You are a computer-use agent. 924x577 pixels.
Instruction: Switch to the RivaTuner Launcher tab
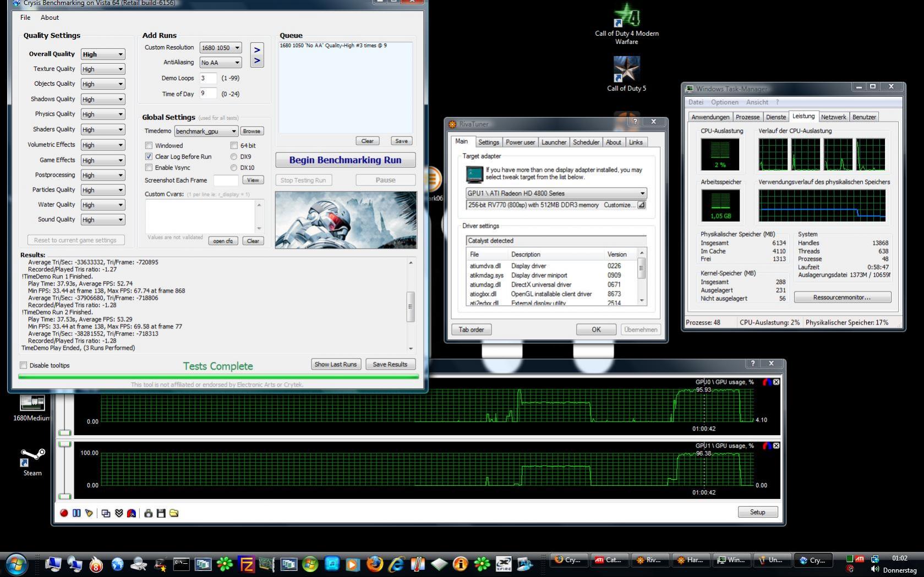click(554, 142)
